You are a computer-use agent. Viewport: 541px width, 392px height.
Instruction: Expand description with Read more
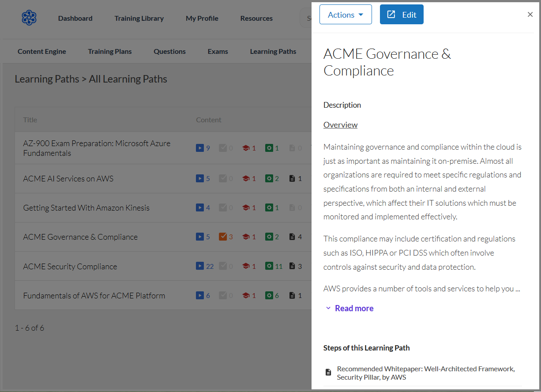point(349,308)
